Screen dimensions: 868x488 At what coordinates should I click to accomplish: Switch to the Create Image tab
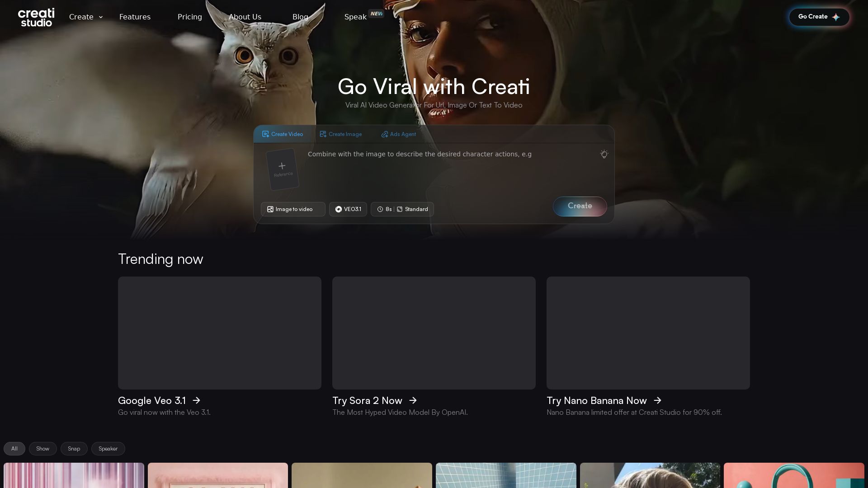coord(340,134)
